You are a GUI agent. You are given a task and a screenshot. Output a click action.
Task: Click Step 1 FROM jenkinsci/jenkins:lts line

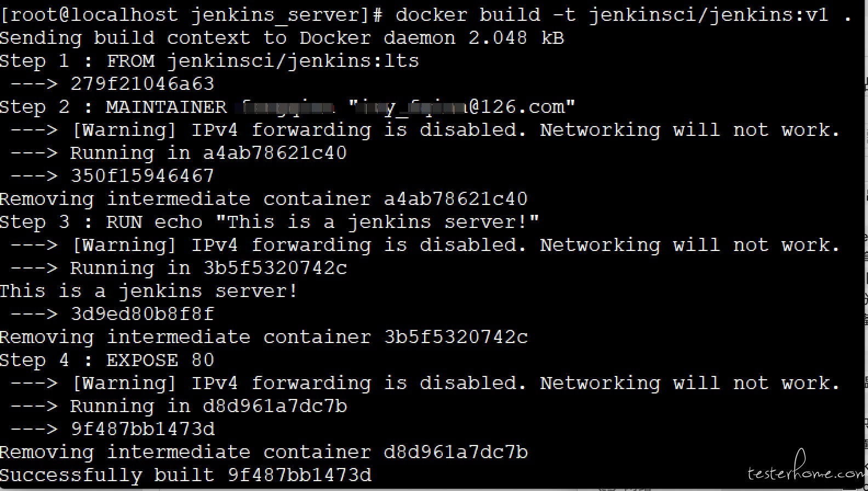pos(209,61)
